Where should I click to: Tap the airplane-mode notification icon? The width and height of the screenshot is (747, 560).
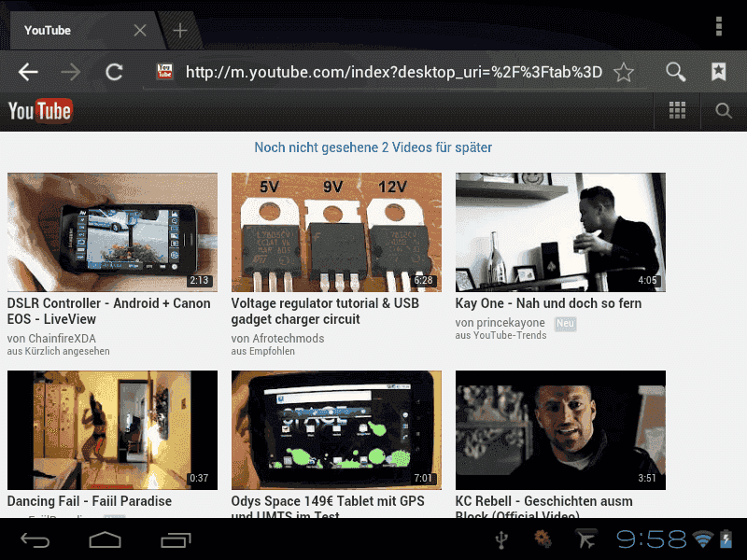[585, 539]
